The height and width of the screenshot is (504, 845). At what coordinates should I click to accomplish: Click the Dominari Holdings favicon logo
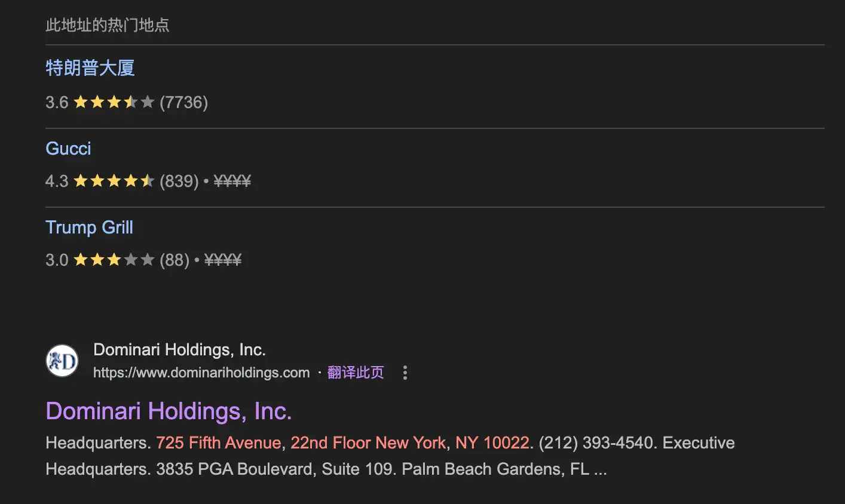click(x=62, y=361)
